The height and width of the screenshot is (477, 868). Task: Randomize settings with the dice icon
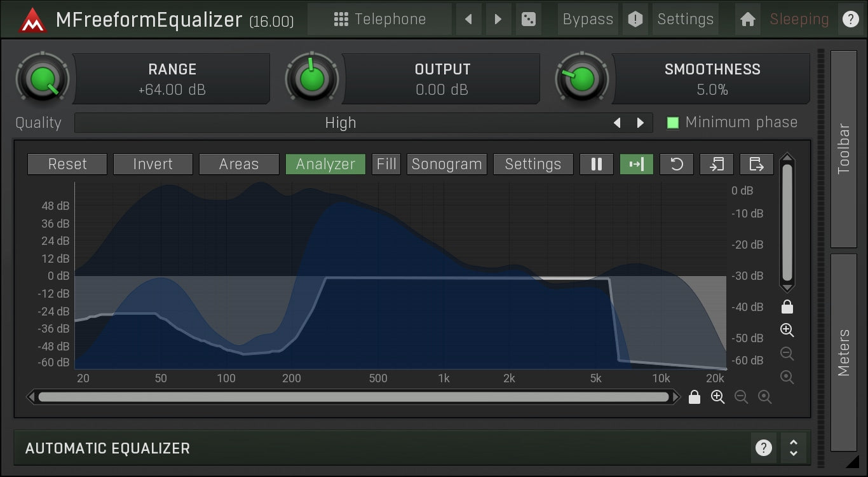(528, 19)
